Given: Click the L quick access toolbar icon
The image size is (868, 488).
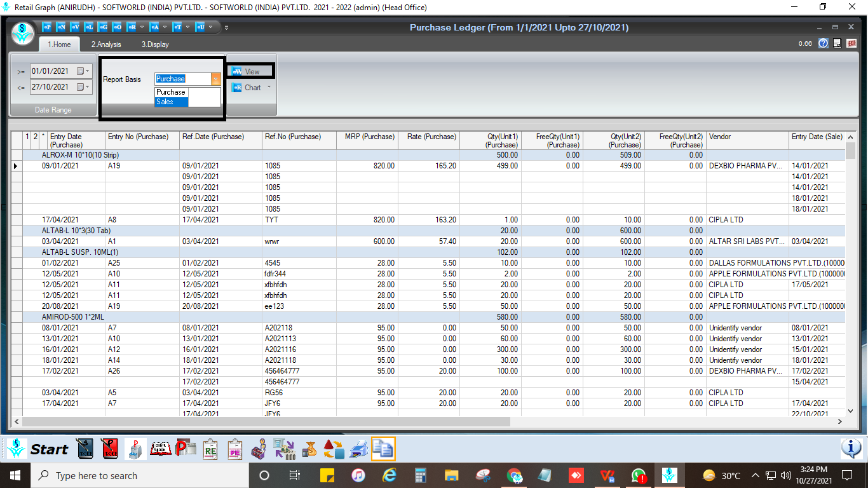Looking at the screenshot, I should [89, 27].
